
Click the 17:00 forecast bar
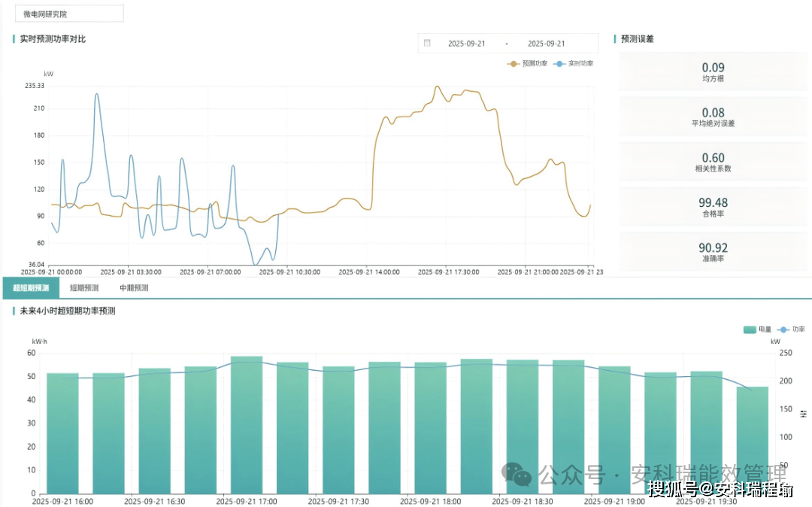[x=247, y=425]
